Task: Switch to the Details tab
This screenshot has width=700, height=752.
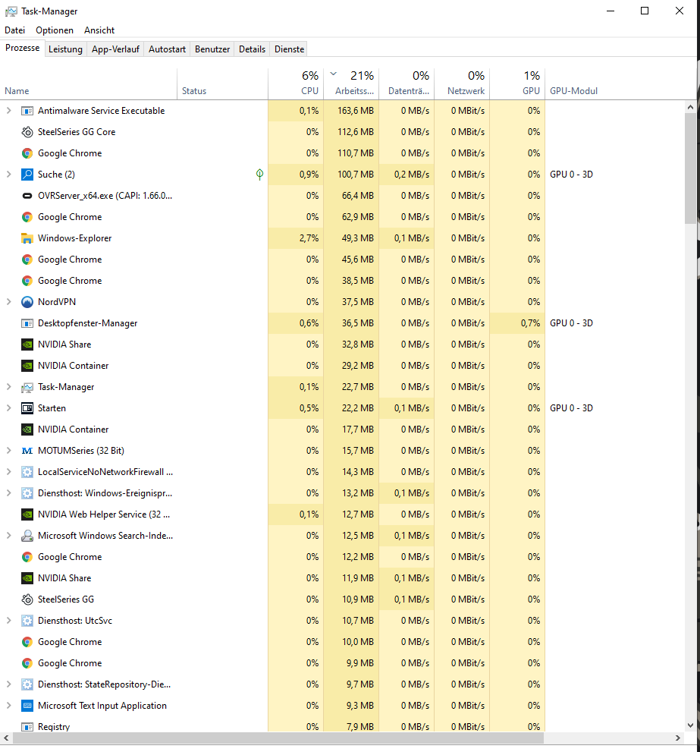Action: (x=253, y=49)
